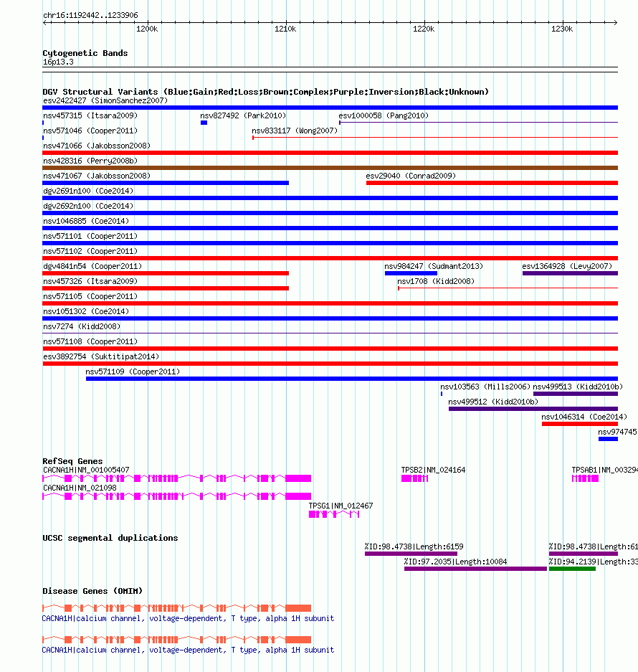Image resolution: width=638 pixels, height=672 pixels.
Task: Click nsv1708 (Kidd2008) variant label
Action: 436,280
